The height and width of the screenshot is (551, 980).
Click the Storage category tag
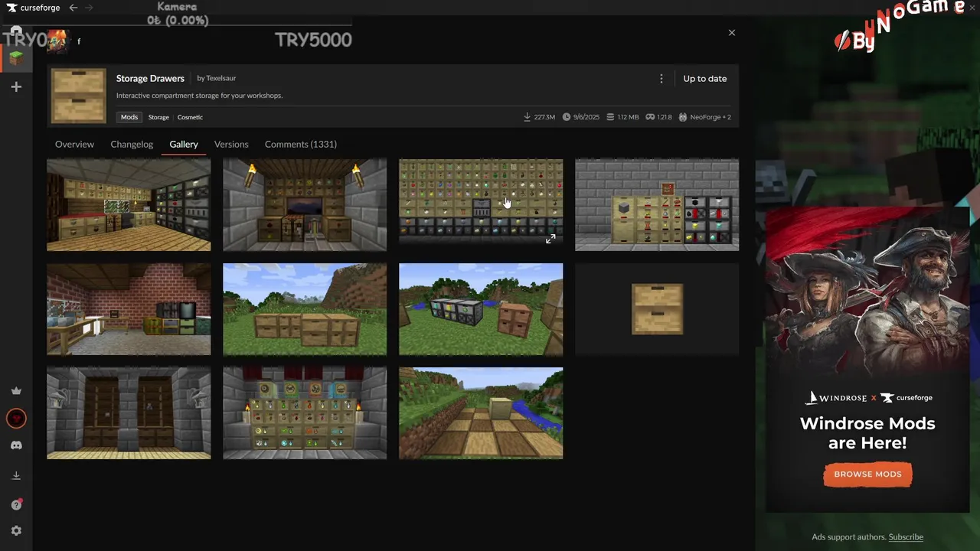pyautogui.click(x=158, y=117)
